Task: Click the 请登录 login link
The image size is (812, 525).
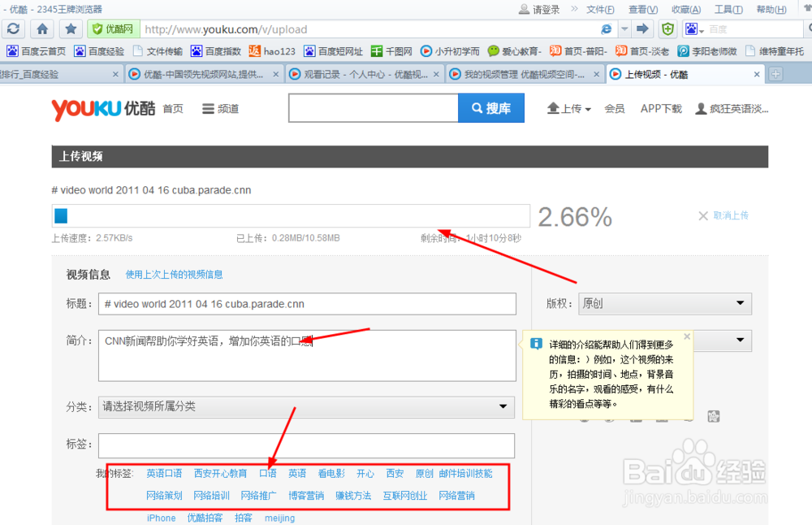Action: 539,9
